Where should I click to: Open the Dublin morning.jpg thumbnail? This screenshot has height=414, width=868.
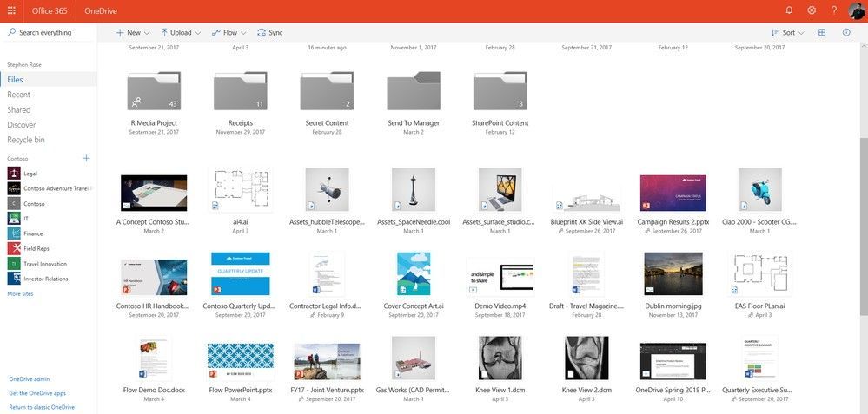673,273
